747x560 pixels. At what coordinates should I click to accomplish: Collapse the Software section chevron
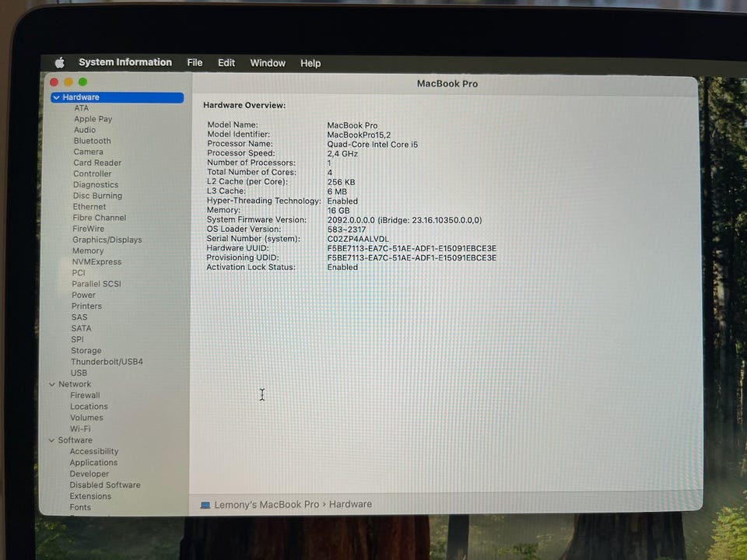click(51, 440)
